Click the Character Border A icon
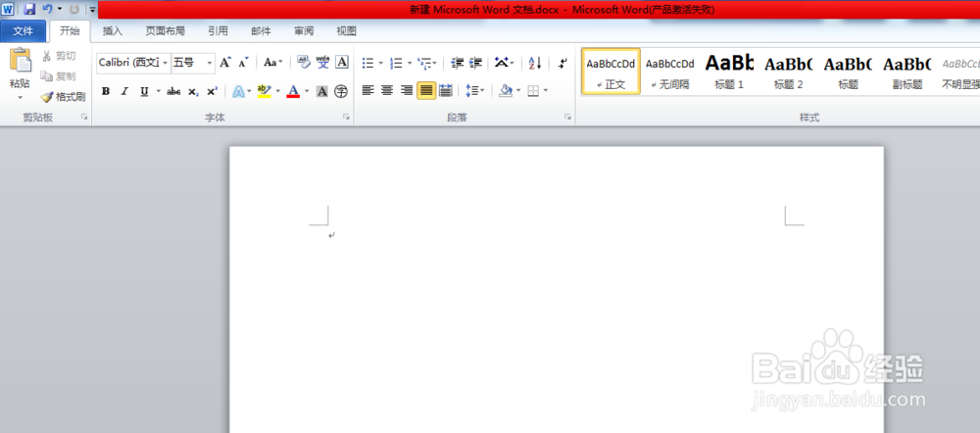The width and height of the screenshot is (980, 433). click(x=342, y=63)
